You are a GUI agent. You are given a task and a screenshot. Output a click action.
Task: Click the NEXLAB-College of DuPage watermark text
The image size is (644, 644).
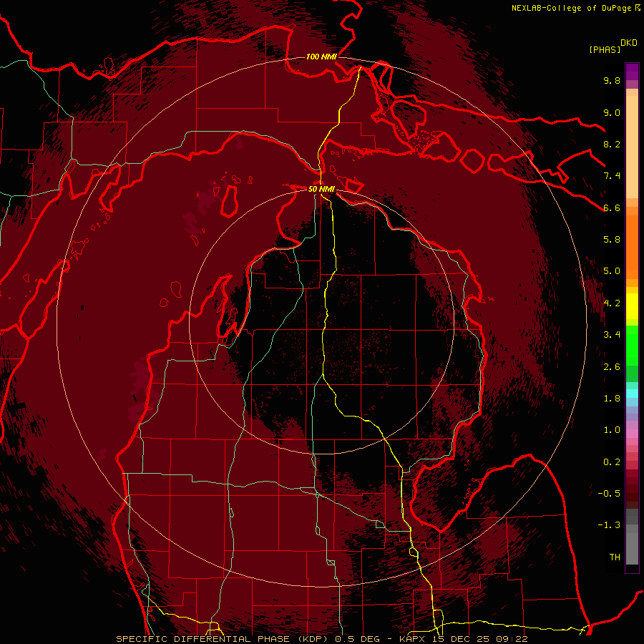[x=571, y=8]
